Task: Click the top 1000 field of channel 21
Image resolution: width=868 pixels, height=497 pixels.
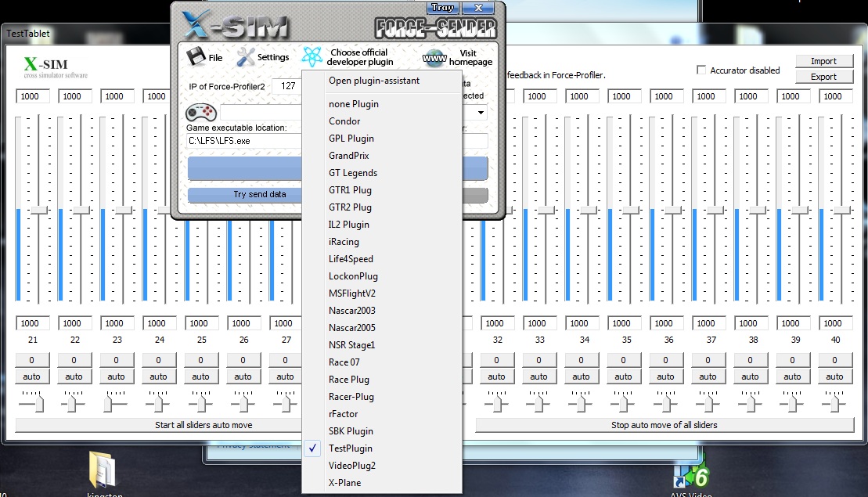Action: click(x=32, y=96)
